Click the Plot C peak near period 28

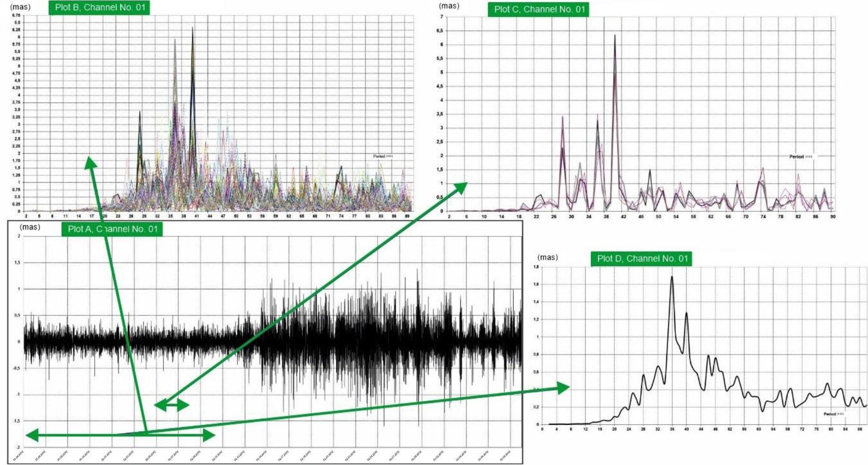click(x=562, y=118)
